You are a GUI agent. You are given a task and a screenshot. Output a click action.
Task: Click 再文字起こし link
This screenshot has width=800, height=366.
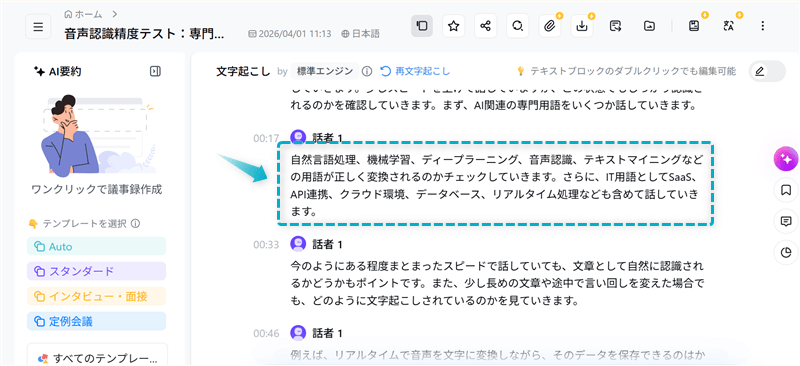point(415,71)
